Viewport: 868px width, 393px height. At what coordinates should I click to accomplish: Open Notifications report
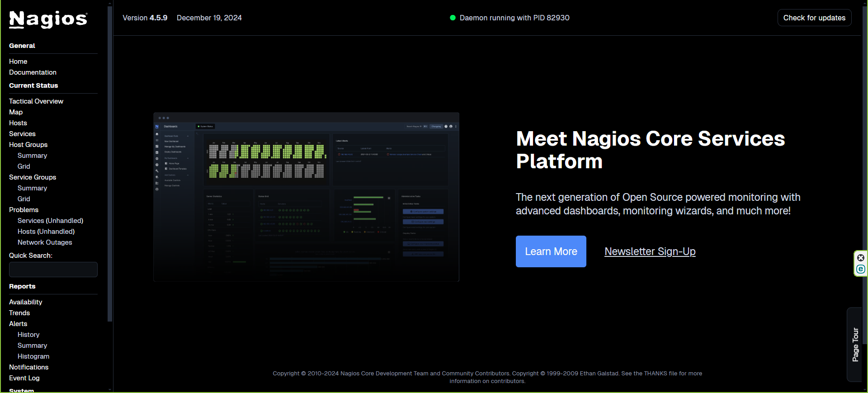coord(28,367)
